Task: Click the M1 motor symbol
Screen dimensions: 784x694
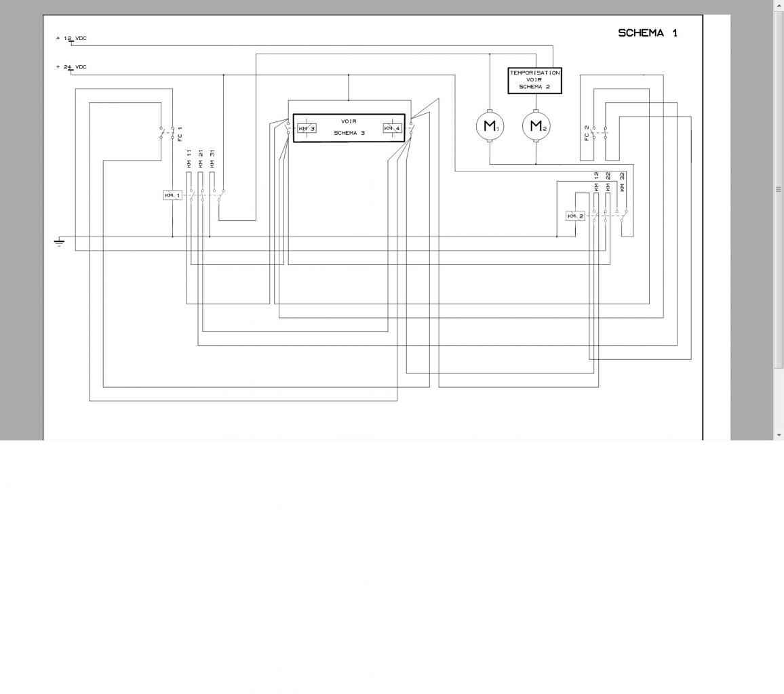Action: (490, 126)
